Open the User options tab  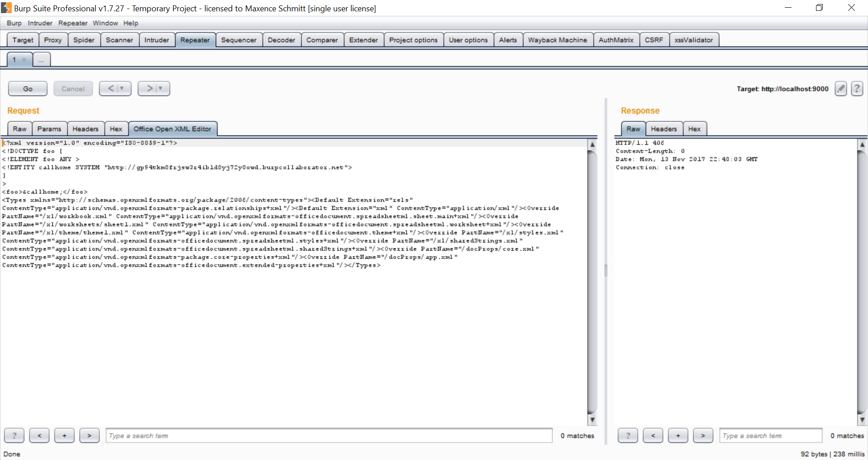pos(468,40)
